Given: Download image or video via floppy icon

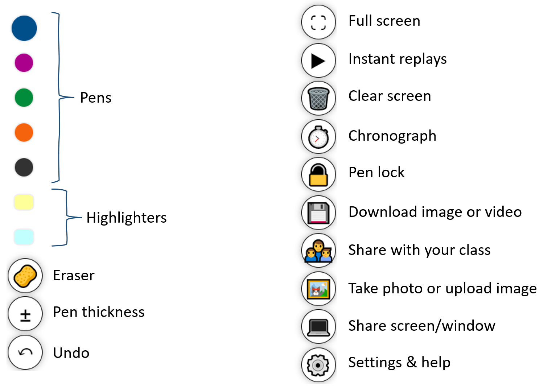Looking at the screenshot, I should 318,212.
